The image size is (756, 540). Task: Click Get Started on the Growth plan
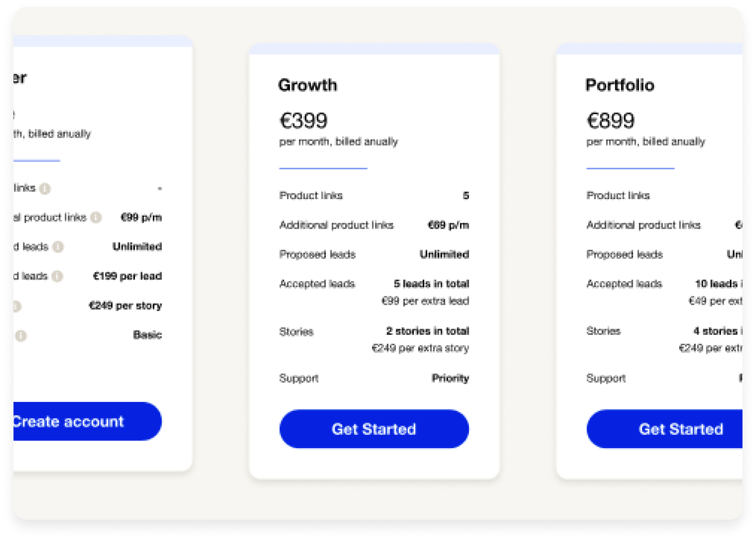point(374,429)
